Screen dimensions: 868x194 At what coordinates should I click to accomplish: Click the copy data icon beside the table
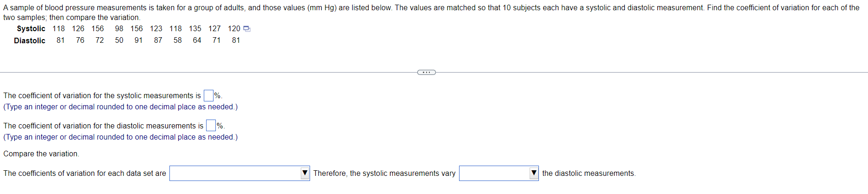click(x=247, y=29)
